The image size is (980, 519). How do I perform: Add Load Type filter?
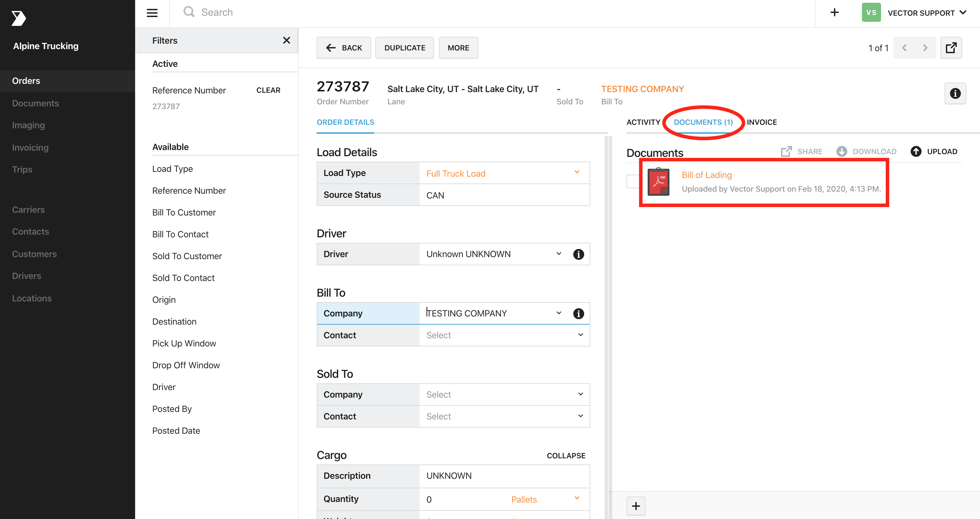(x=172, y=169)
